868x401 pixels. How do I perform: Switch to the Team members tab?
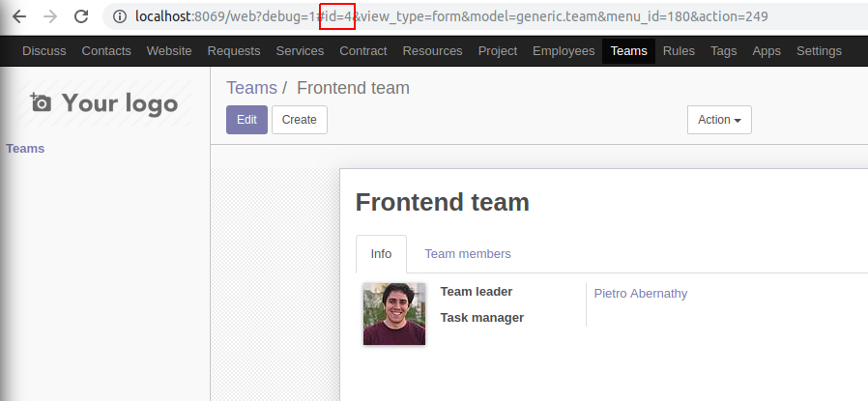point(467,254)
